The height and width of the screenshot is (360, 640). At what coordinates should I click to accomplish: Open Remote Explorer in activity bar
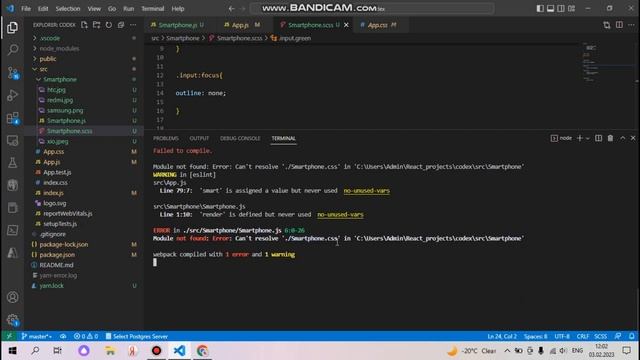coord(13,140)
